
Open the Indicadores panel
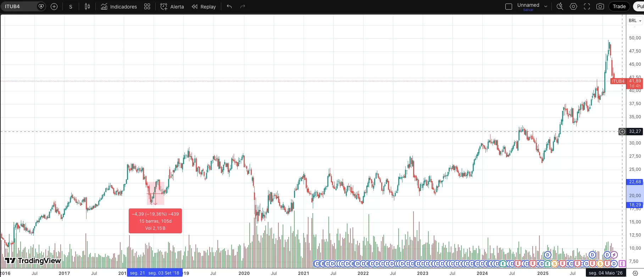coord(119,6)
